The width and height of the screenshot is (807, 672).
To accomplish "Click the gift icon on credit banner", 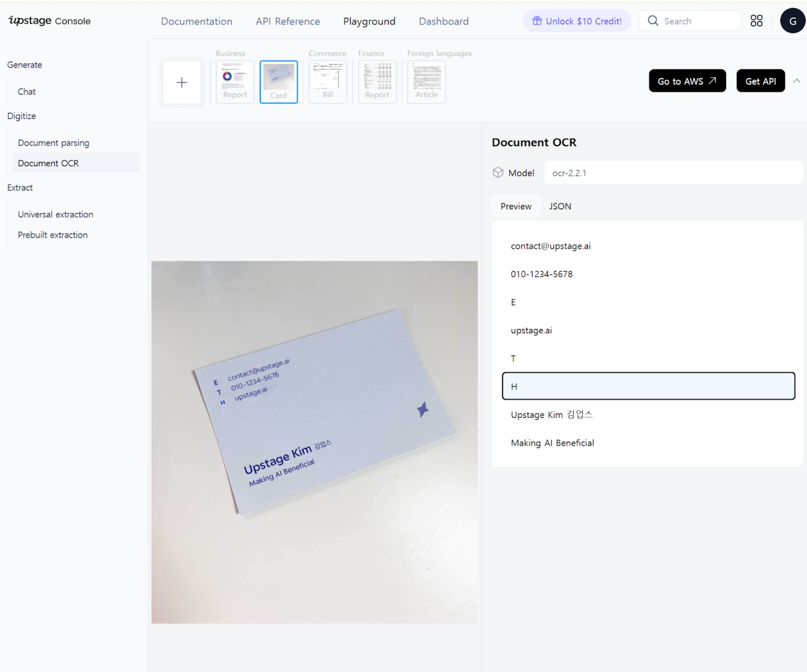I will click(537, 21).
